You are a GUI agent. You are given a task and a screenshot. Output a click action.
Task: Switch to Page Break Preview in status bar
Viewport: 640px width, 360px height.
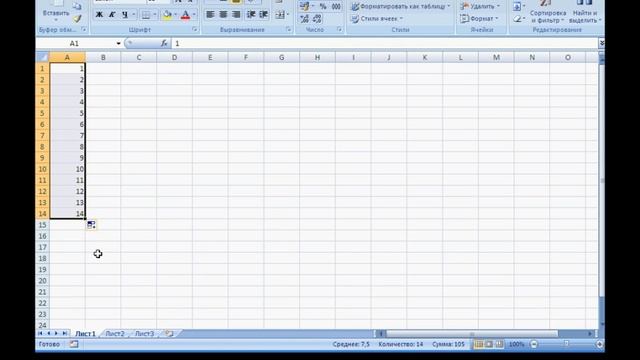click(x=499, y=344)
